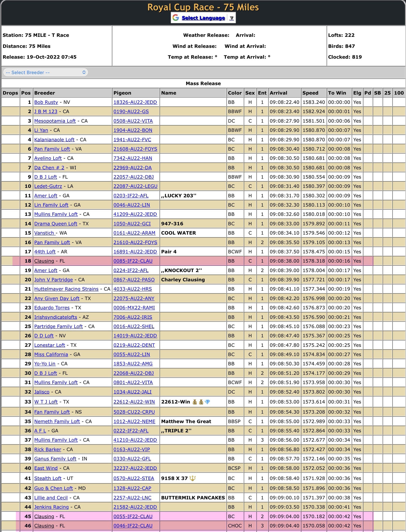Open breeder link Lin Family Loft
This screenshot has width=406, height=532.
pos(51,205)
